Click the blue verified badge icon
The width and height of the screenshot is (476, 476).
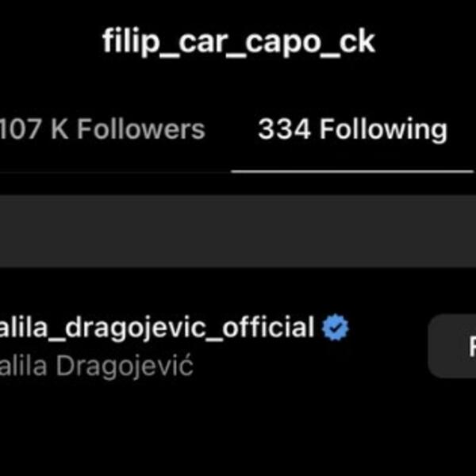pos(336,328)
